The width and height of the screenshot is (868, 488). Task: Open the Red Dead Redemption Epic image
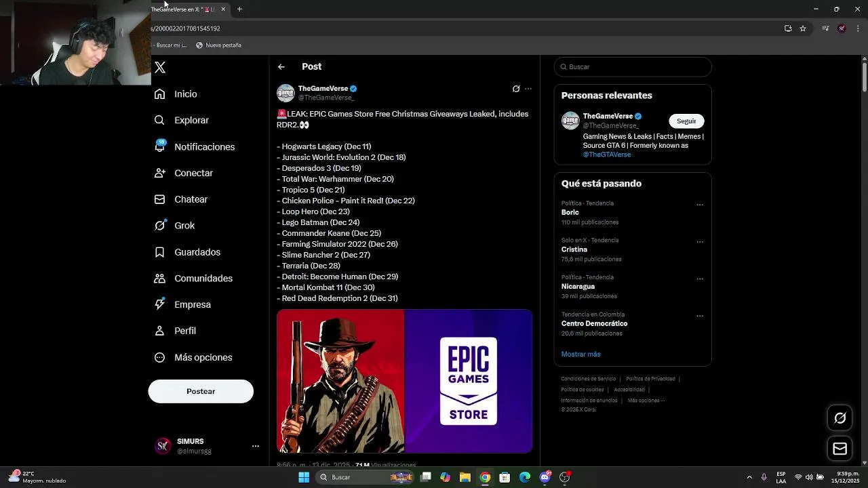(404, 382)
